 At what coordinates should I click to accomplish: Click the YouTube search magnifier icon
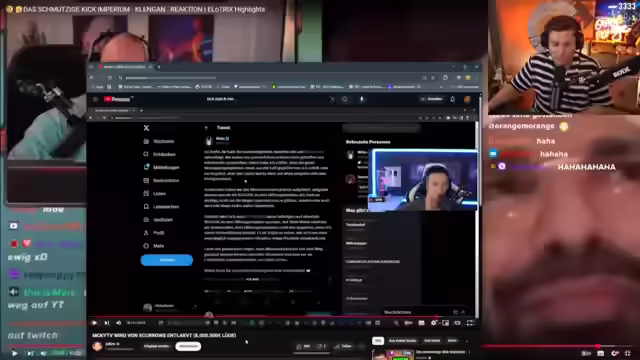click(345, 99)
